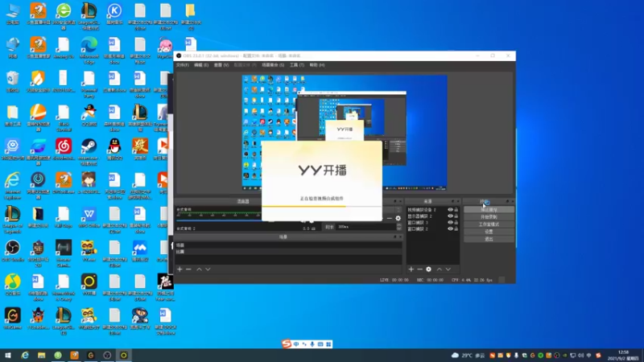
Task: Click the 退出 button in controls
Action: tap(489, 239)
